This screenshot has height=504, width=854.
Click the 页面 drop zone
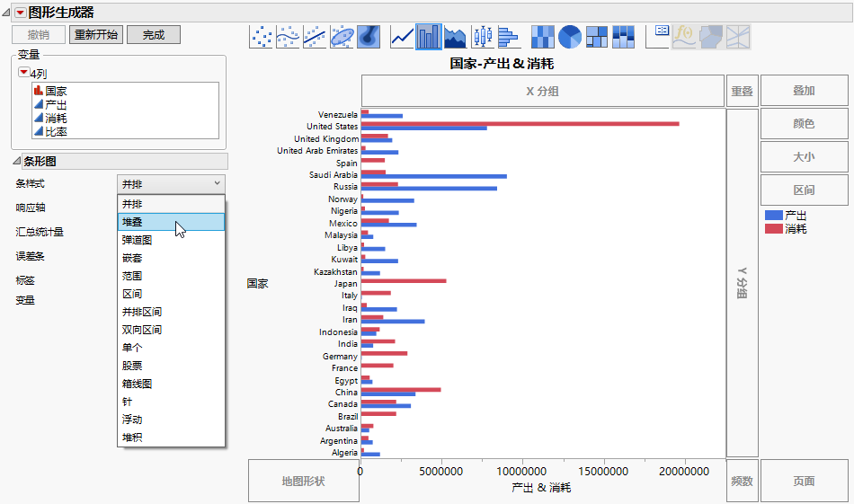804,482
